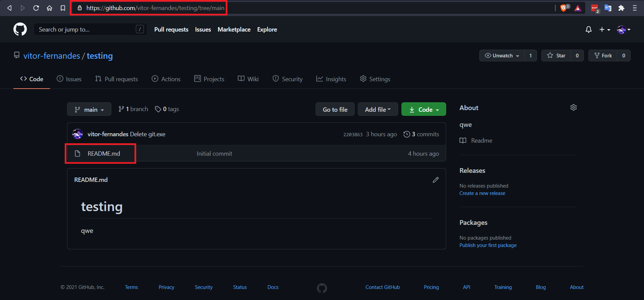Click Go to file button
This screenshot has height=300, width=644.
point(335,109)
